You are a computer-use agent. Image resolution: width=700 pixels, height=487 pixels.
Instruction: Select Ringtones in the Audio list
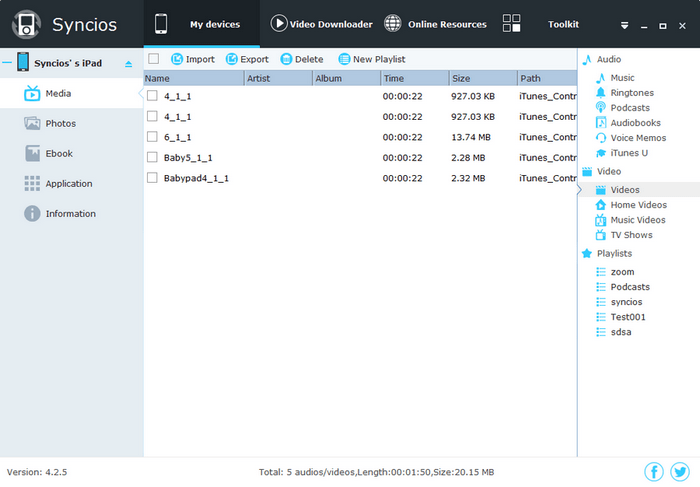631,93
